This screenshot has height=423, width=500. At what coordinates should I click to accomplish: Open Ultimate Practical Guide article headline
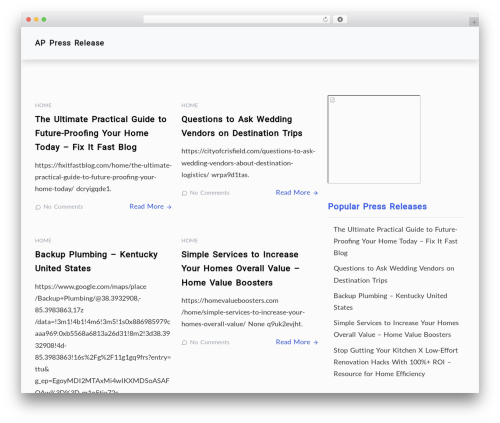pos(100,133)
